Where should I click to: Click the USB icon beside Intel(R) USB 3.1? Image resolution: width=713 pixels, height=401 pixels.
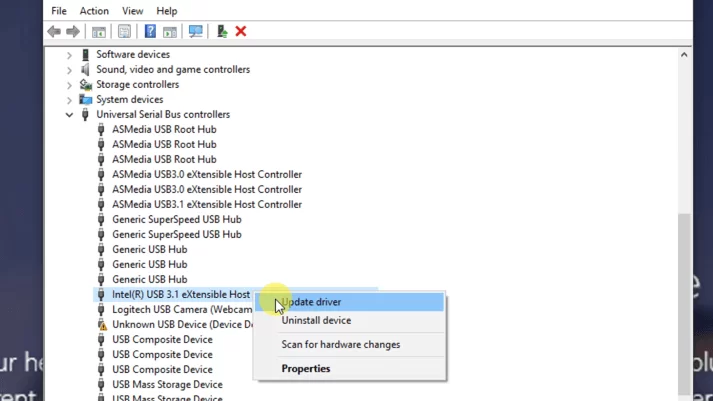[x=101, y=295]
